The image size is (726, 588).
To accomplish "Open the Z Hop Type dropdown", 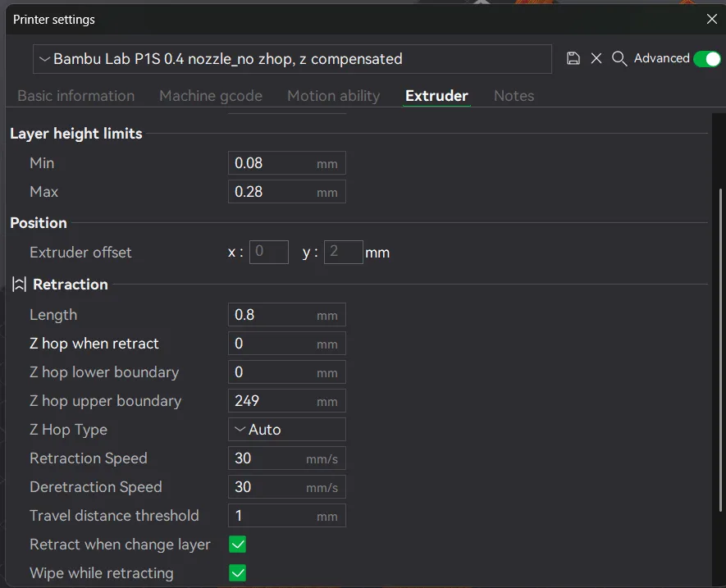I will click(287, 430).
